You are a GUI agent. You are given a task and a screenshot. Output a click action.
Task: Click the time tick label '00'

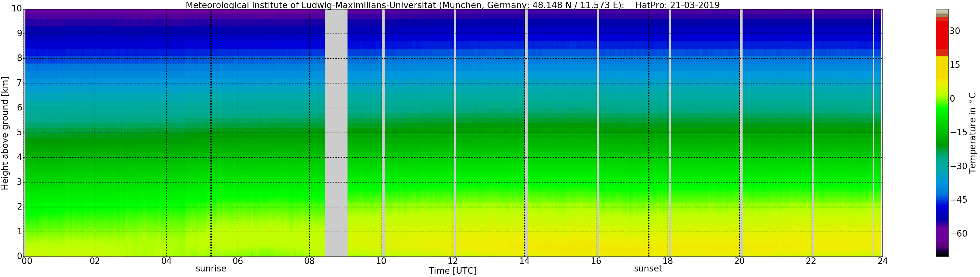pos(27,261)
